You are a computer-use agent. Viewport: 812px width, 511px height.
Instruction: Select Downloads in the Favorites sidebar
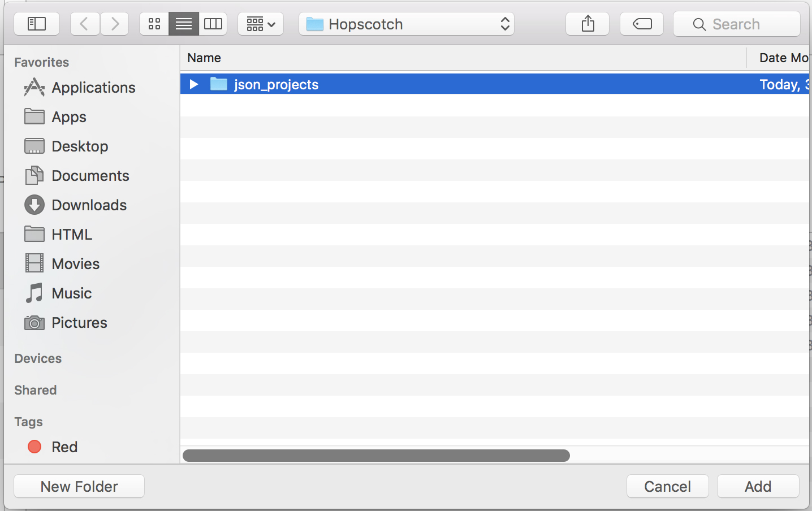coord(89,205)
